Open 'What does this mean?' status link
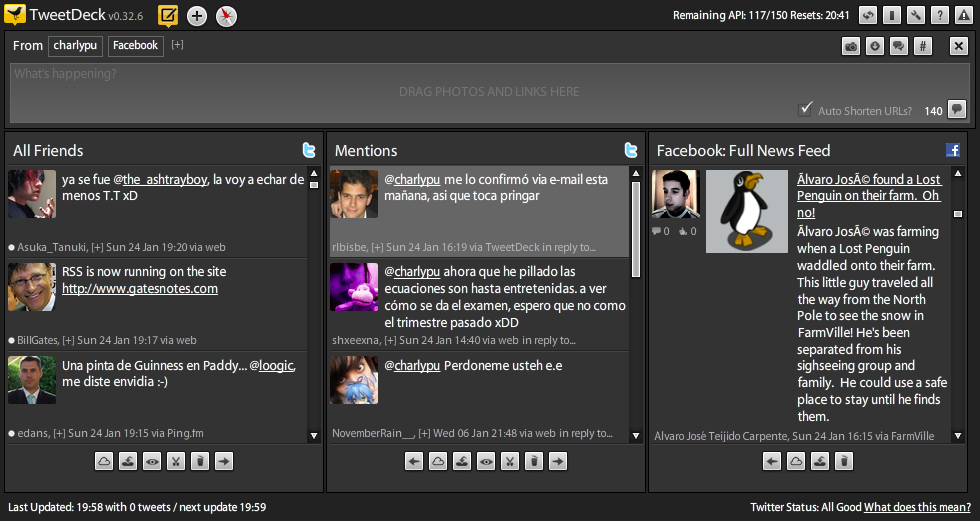980x521 pixels. pos(918,507)
